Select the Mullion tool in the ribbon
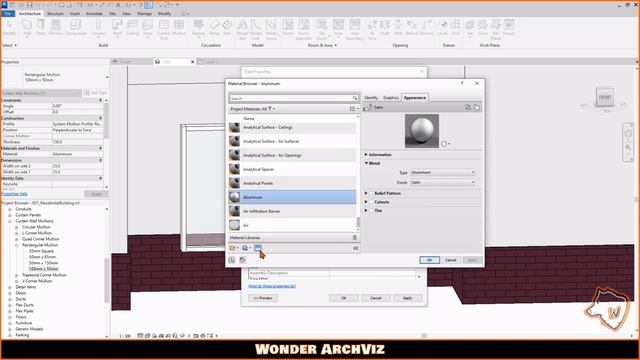Image resolution: width=640 pixels, height=360 pixels. 179,28
